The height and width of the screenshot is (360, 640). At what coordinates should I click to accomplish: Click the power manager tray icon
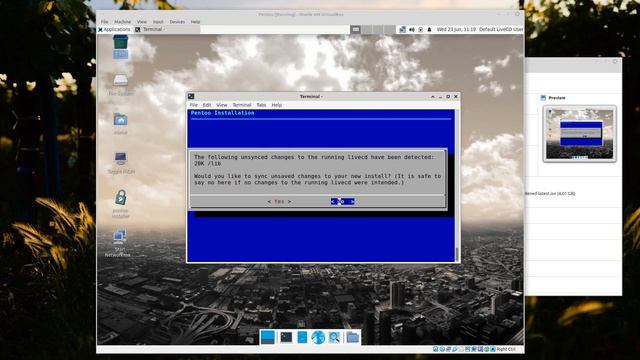tap(420, 29)
